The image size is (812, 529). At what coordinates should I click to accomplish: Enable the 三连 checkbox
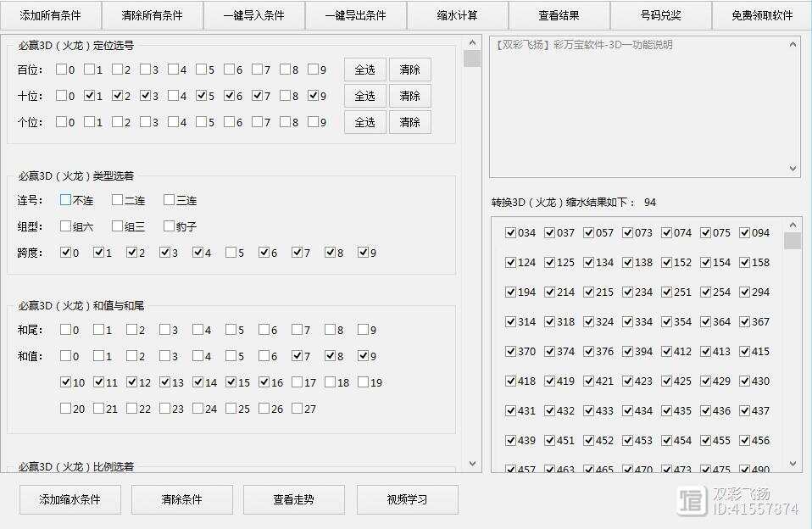169,199
